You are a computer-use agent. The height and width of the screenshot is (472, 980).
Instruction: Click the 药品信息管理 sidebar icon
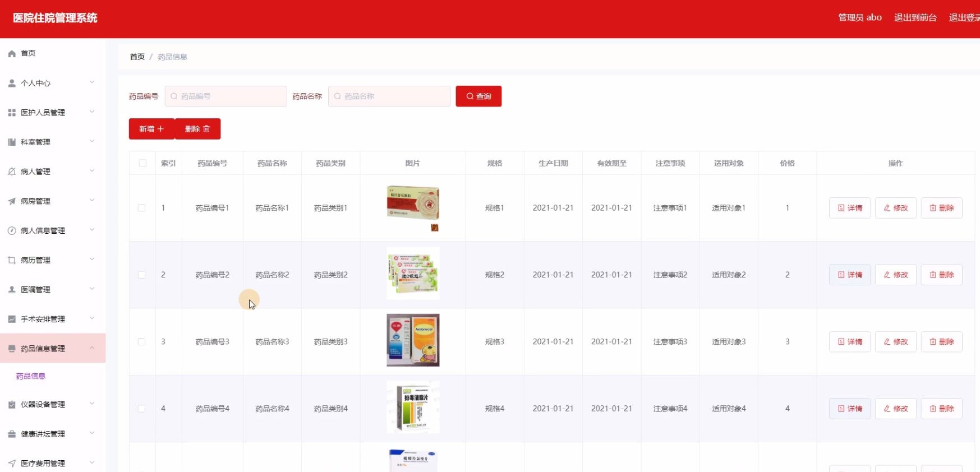12,349
